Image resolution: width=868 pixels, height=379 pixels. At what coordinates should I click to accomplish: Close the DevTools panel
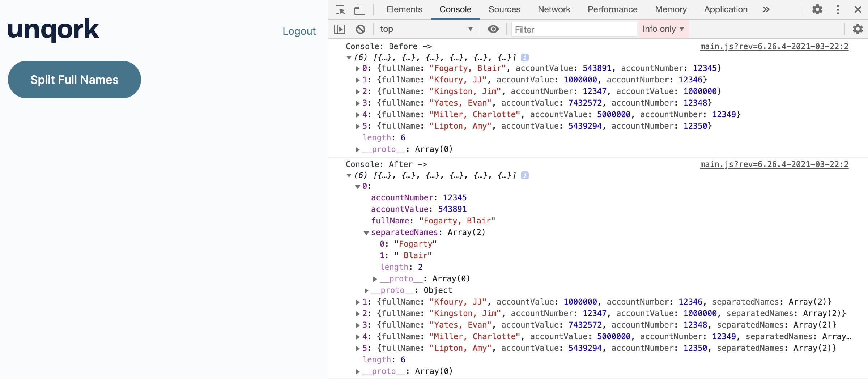[858, 9]
